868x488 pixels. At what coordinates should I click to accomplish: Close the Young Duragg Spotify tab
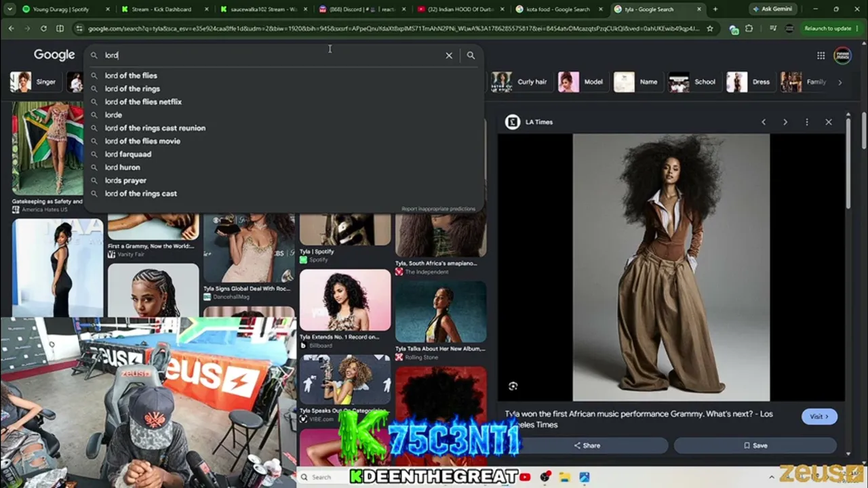click(x=108, y=9)
